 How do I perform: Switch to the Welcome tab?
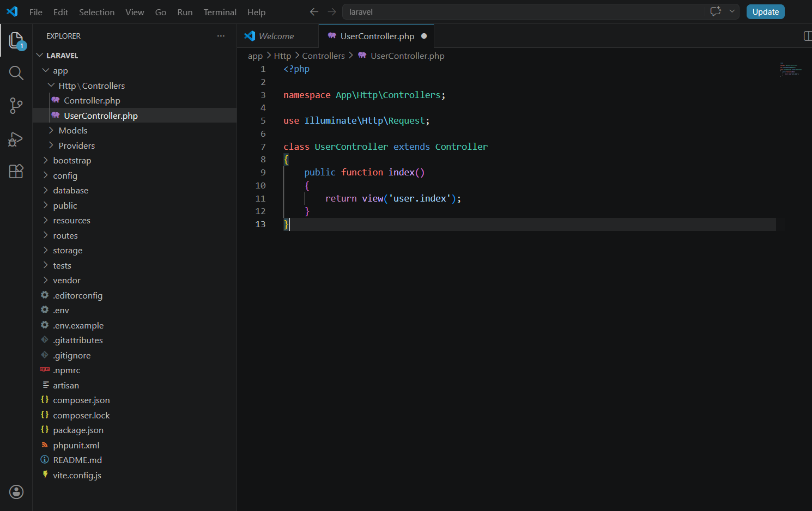(x=278, y=36)
